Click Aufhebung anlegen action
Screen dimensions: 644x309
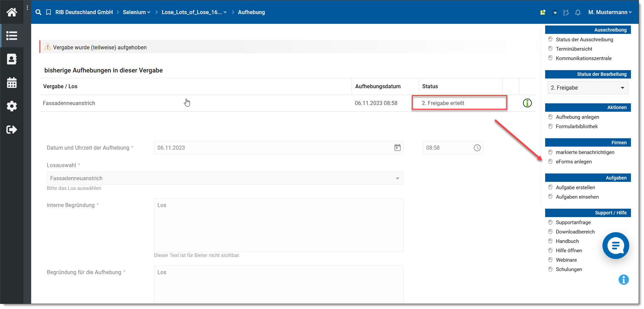(x=577, y=117)
